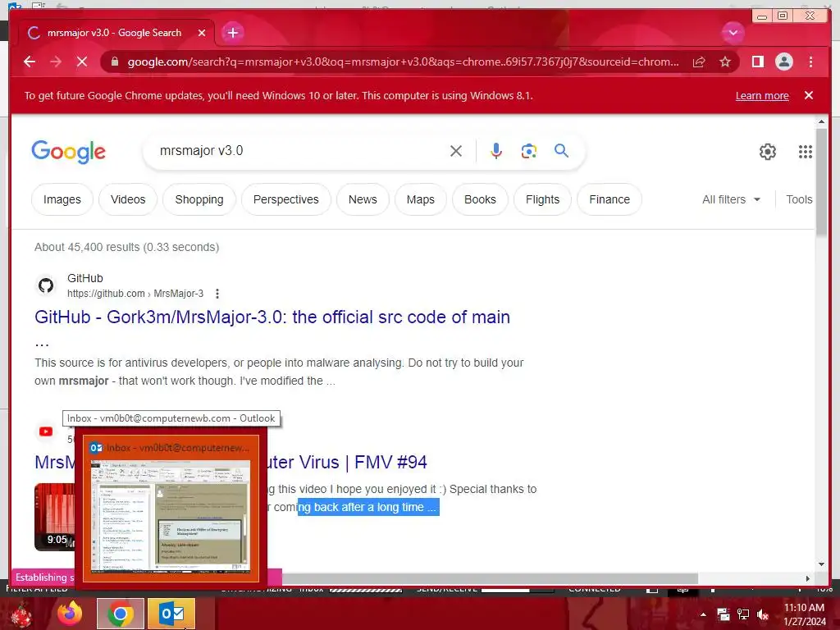840x630 pixels.
Task: Filter results by Shopping
Action: [199, 199]
